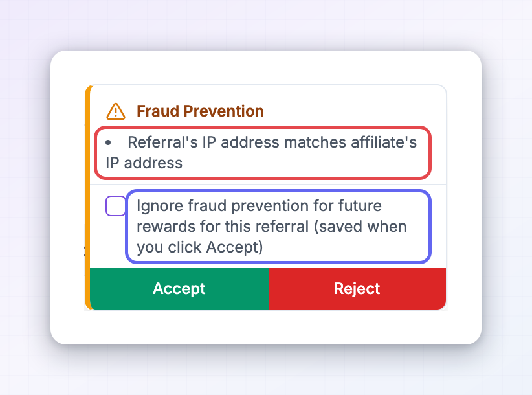Click the word 'Reject' on red button

(x=357, y=289)
